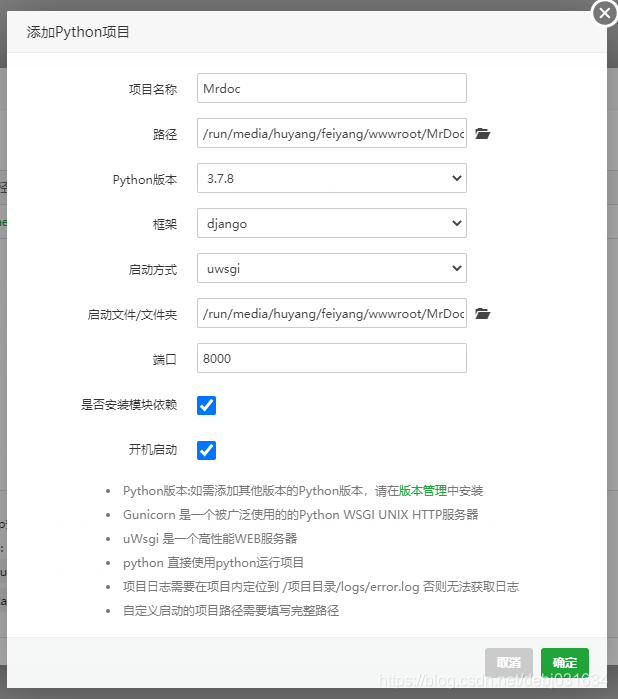Viewport: 618px width, 699px height.
Task: Click the 添加Python项目 dialog title
Action: 78,32
